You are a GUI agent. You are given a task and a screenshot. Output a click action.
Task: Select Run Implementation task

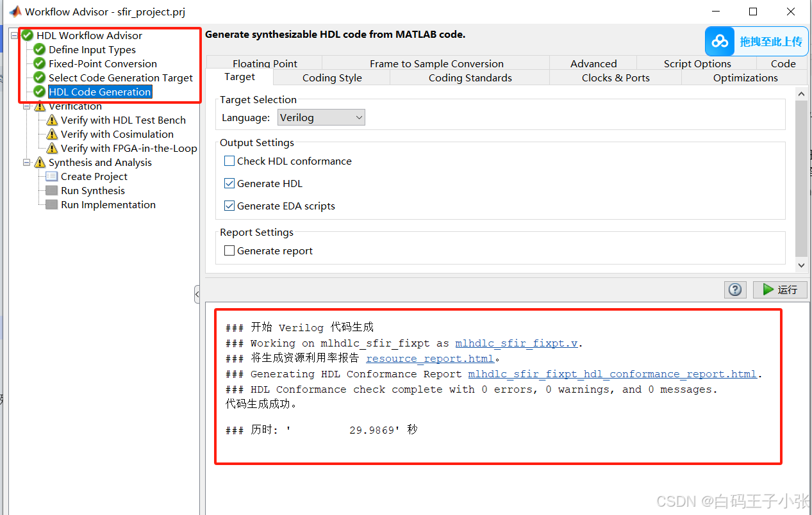click(x=108, y=204)
